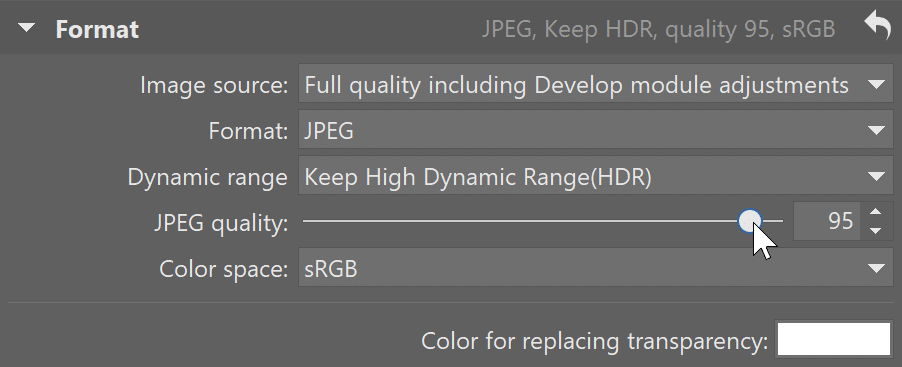Screen dimensions: 902x367
Task: Click the Format row dropdown arrow icon
Action: click(x=876, y=131)
